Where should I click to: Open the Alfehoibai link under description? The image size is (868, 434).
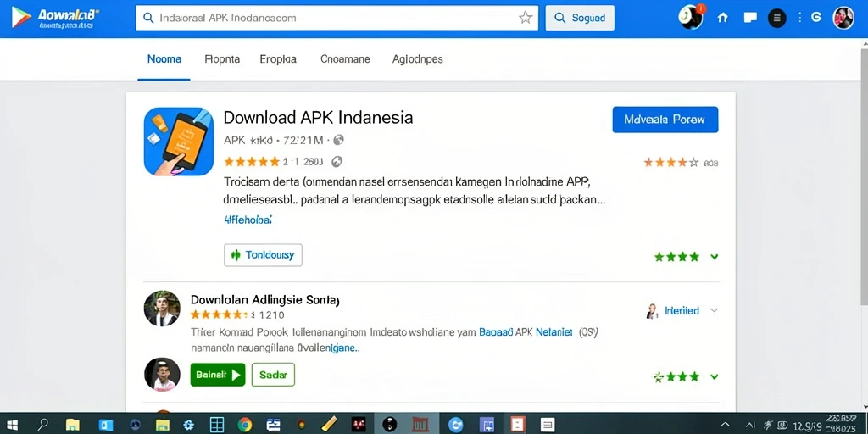(248, 220)
